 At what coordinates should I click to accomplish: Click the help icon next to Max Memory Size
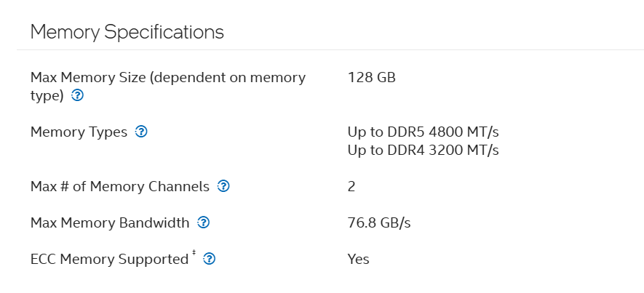(x=78, y=95)
